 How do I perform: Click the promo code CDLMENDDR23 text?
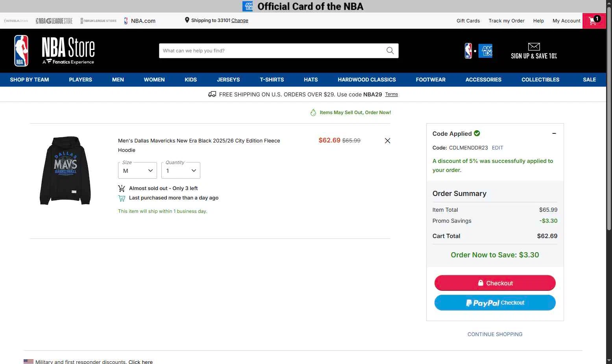pos(468,148)
